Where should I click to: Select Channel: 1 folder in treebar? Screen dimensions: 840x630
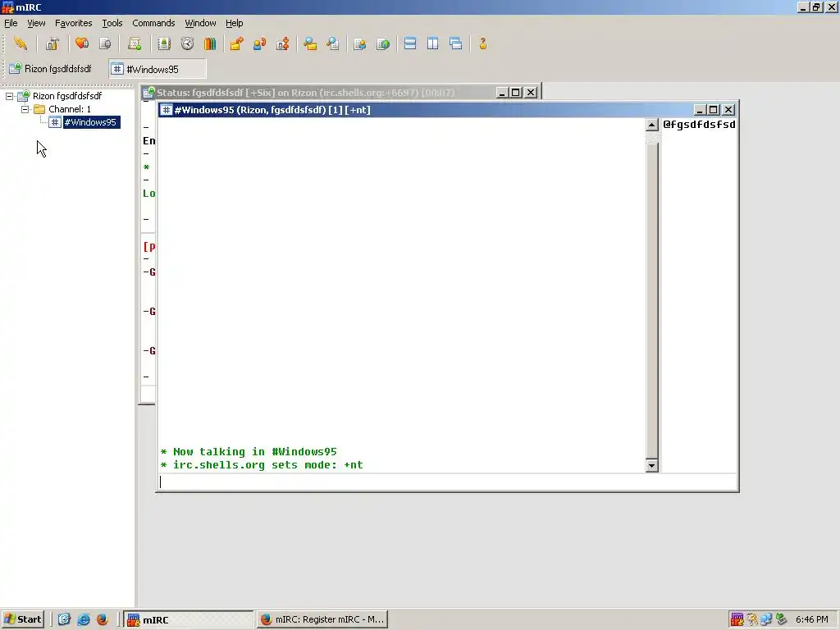click(70, 109)
